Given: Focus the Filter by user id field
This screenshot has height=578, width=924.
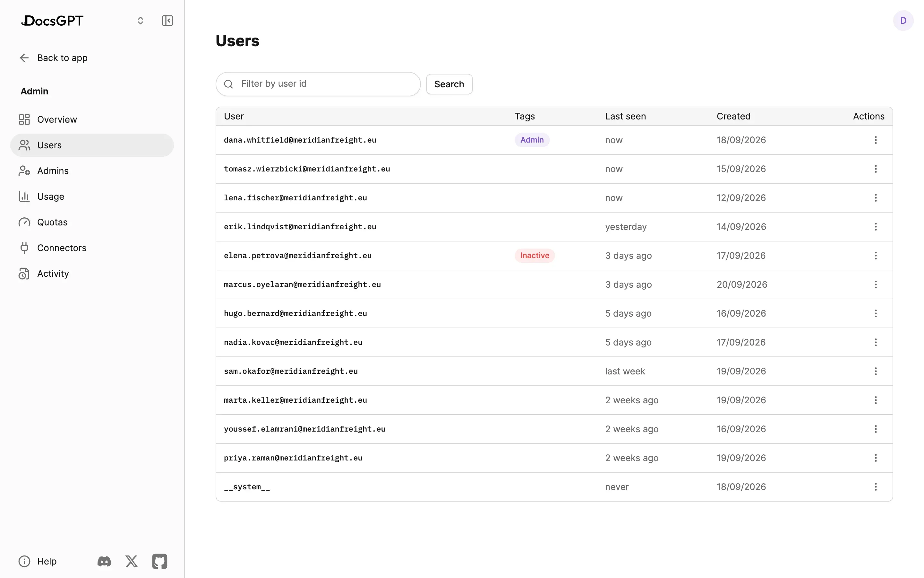Looking at the screenshot, I should (318, 84).
